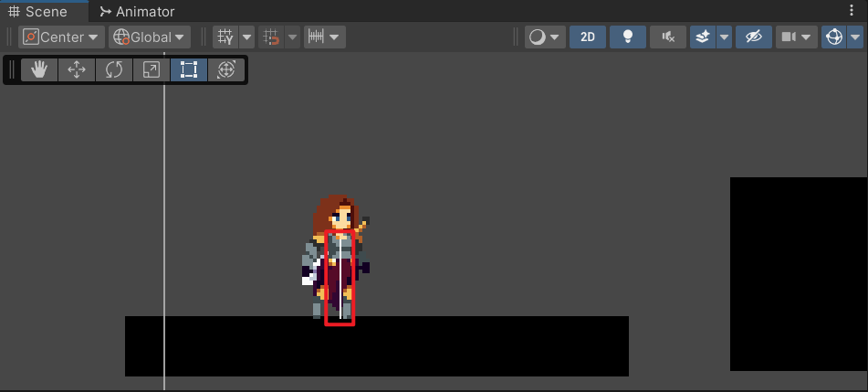
Task: Open the Global rotation dropdown
Action: click(x=150, y=37)
